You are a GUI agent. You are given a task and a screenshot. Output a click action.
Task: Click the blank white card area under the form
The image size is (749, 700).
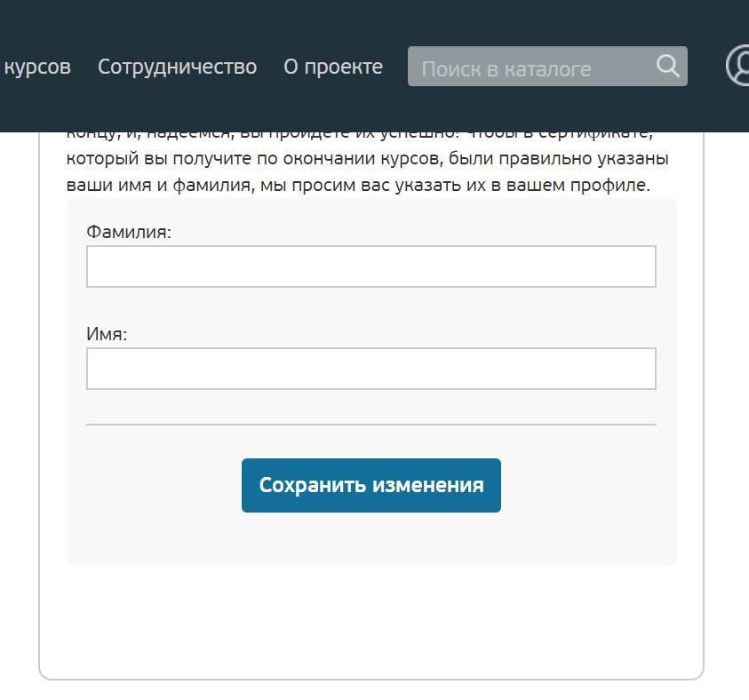tap(371, 621)
